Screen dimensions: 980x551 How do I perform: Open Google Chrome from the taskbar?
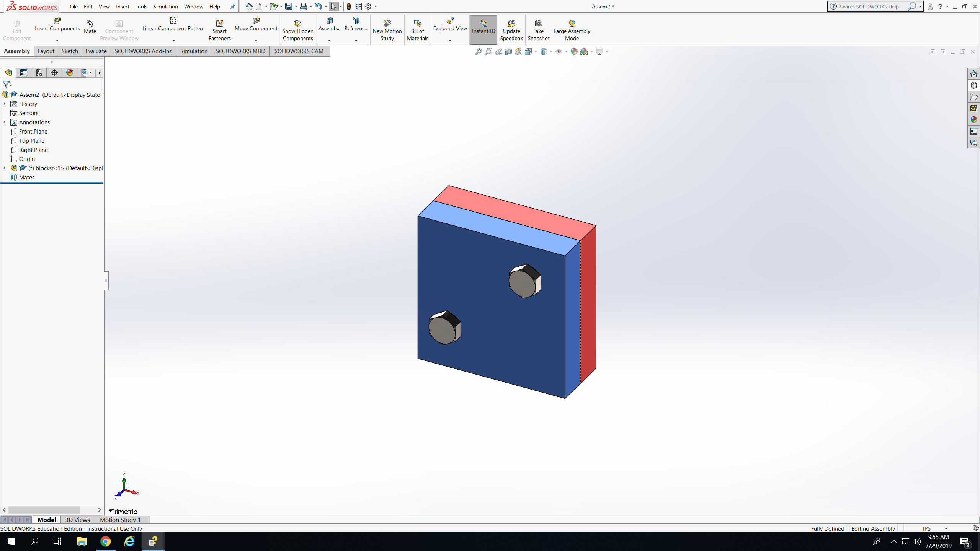(105, 541)
